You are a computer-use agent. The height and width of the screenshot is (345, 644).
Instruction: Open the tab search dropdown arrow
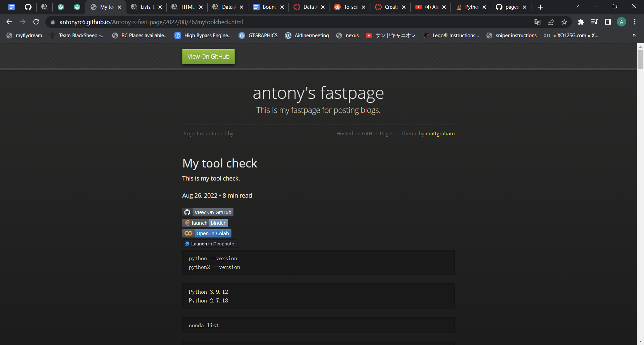pyautogui.click(x=577, y=7)
